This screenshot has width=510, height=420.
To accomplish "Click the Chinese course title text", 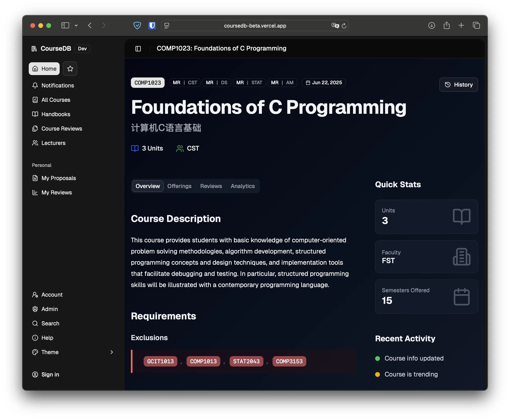I will tap(166, 128).
